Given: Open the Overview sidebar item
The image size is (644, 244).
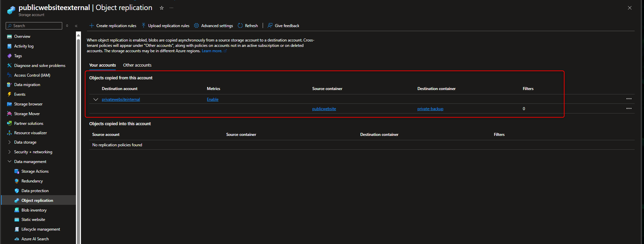Looking at the screenshot, I should coord(22,36).
